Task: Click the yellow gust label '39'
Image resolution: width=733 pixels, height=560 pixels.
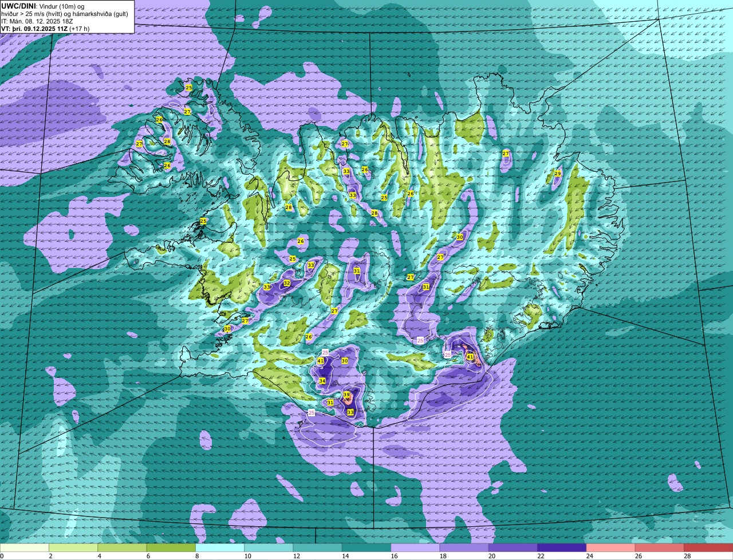Action: [346, 395]
